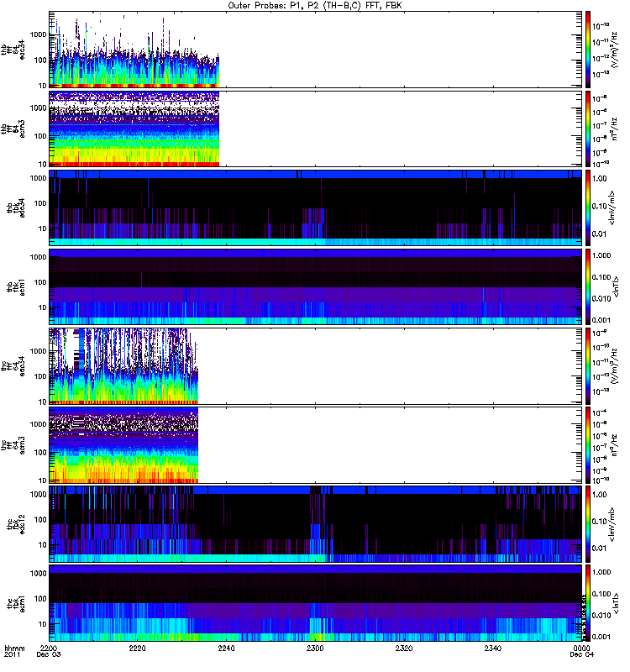This screenshot has width=630, height=672.
Task: Click the <|mV/m|> unit label of the thc fbk edc12 color bar
Action: click(x=612, y=524)
